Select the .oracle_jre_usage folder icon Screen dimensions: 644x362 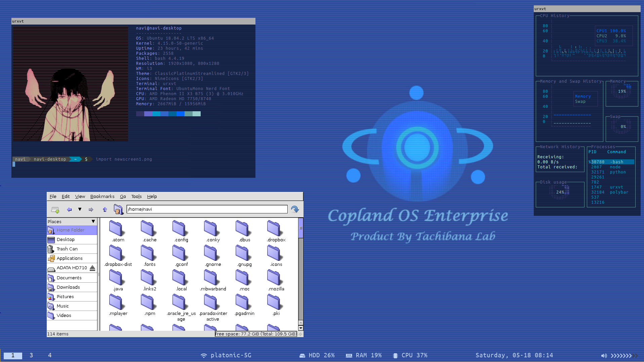(x=180, y=302)
